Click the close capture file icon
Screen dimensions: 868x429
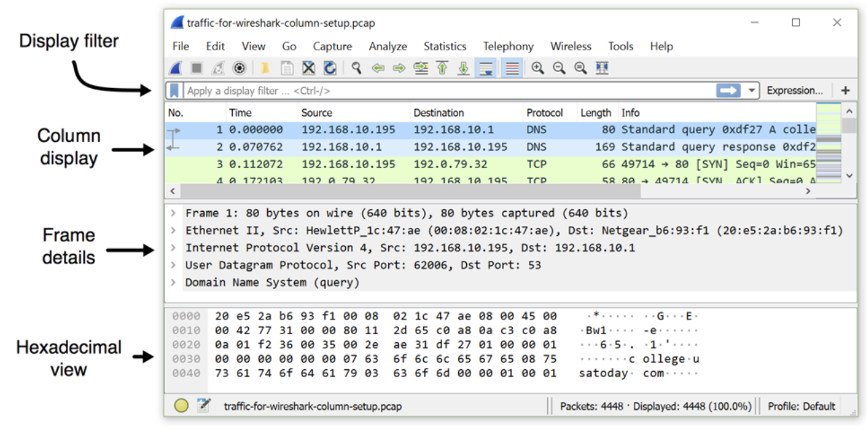pyautogui.click(x=308, y=68)
